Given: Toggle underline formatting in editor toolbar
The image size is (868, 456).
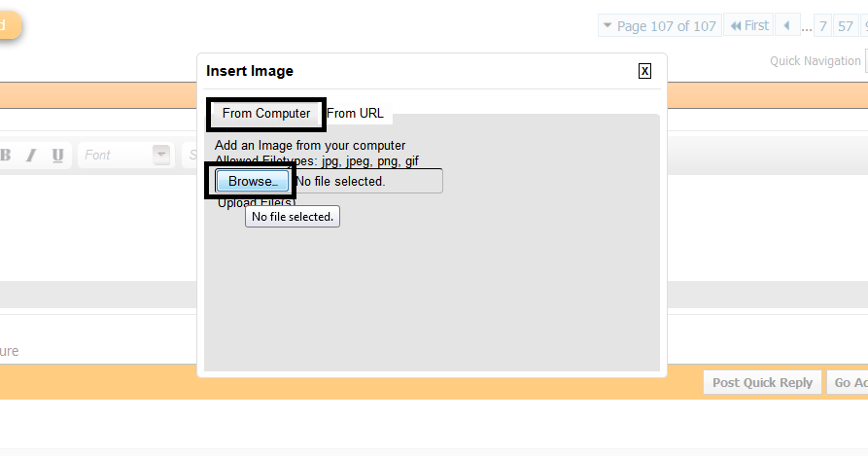Looking at the screenshot, I should (x=57, y=155).
